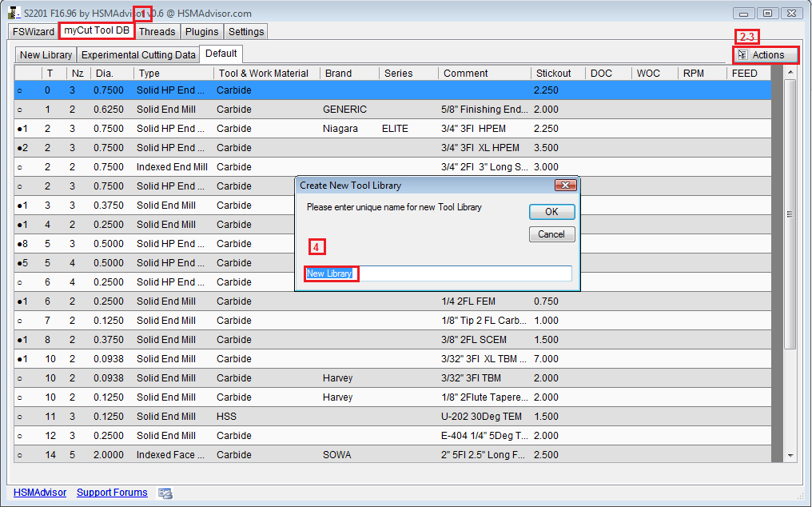Click the scrollbar up arrow of tool list

pyautogui.click(x=790, y=73)
